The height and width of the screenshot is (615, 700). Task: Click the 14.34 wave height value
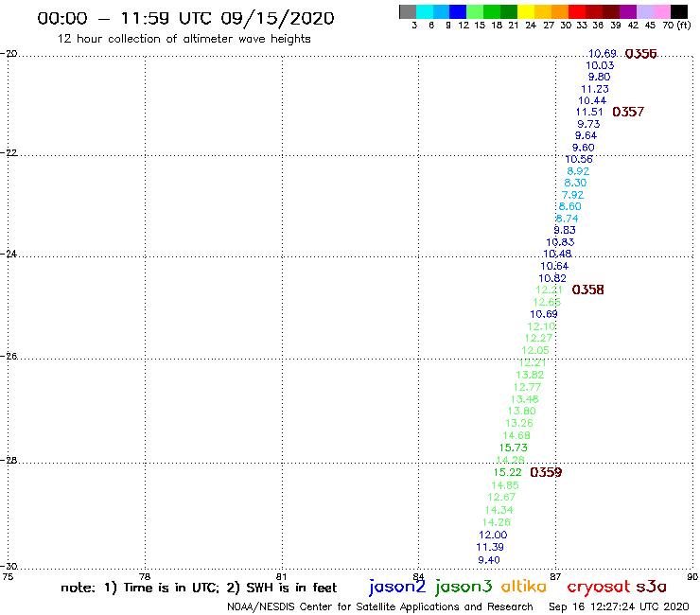click(x=499, y=510)
